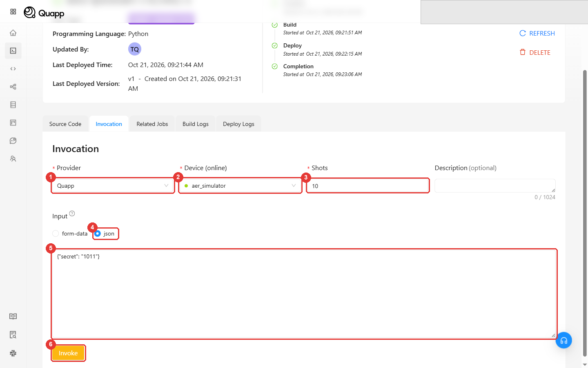Click the Deploy step check icon
This screenshot has height=368, width=588.
click(275, 45)
